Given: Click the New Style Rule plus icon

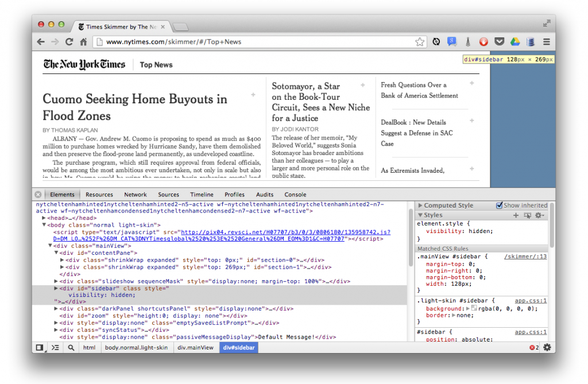Looking at the screenshot, I should click(x=516, y=215).
